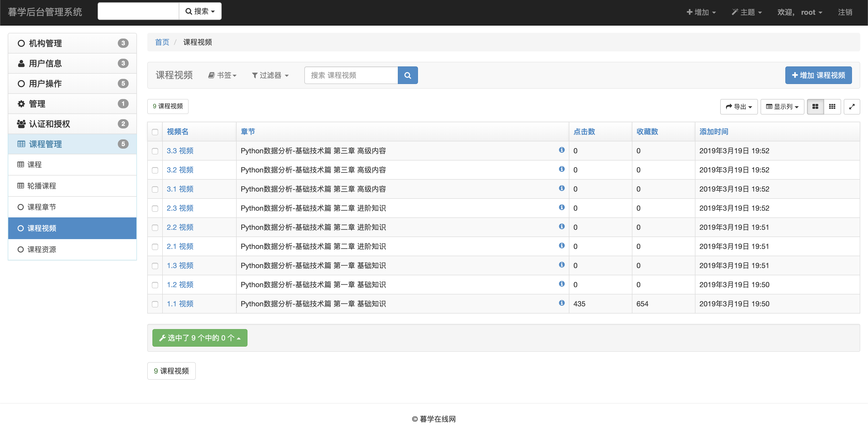
Task: Click the 搜索 课程视频 search field
Action: click(351, 75)
